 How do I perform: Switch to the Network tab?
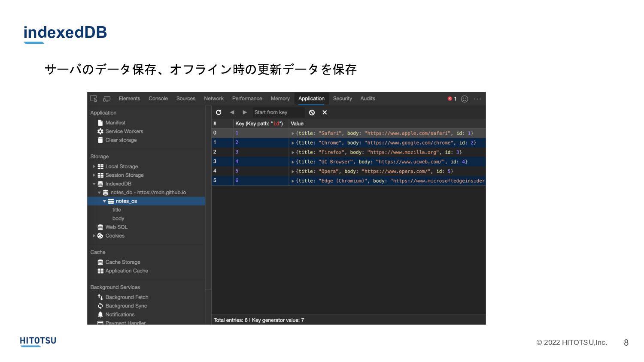[214, 99]
